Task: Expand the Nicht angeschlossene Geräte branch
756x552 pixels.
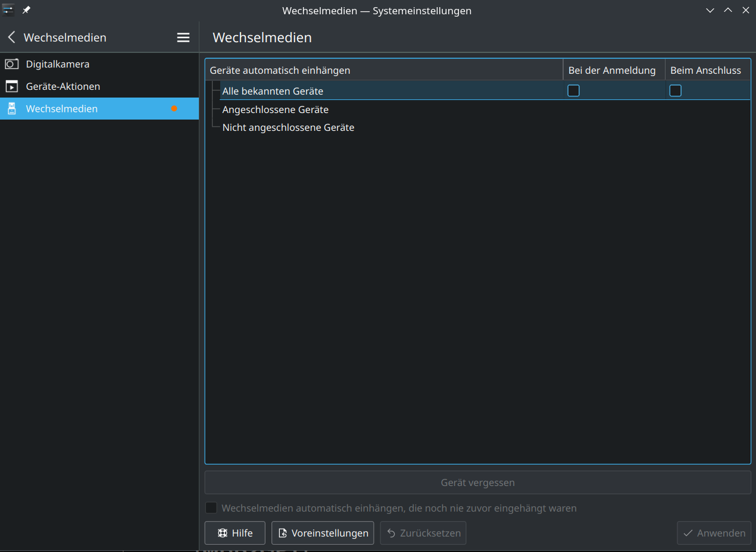Action: click(214, 127)
